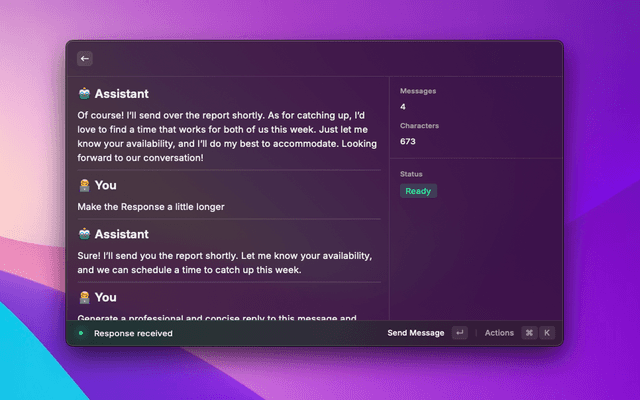This screenshot has height=400, width=640.
Task: Click the K key badge in the footer
Action: [x=547, y=333]
